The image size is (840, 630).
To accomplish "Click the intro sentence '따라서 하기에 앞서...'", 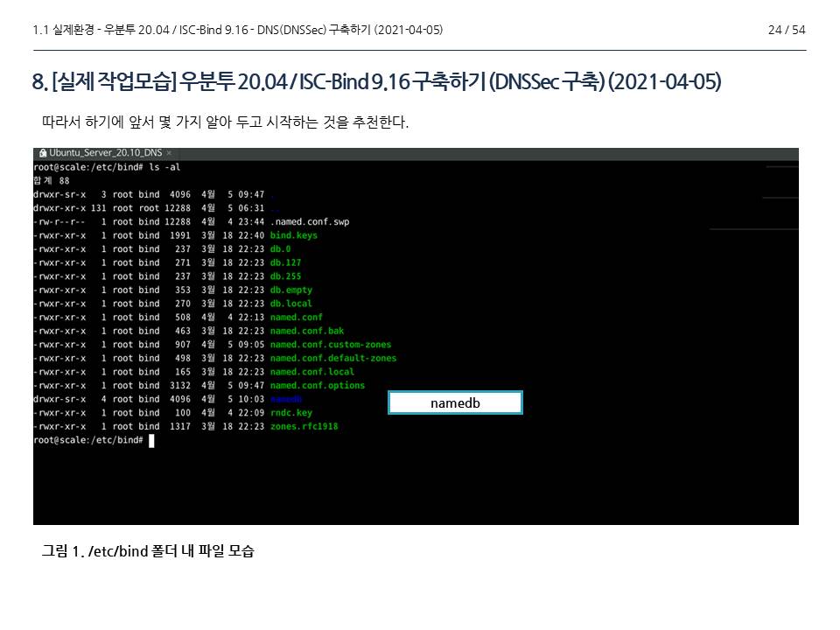I will point(225,122).
